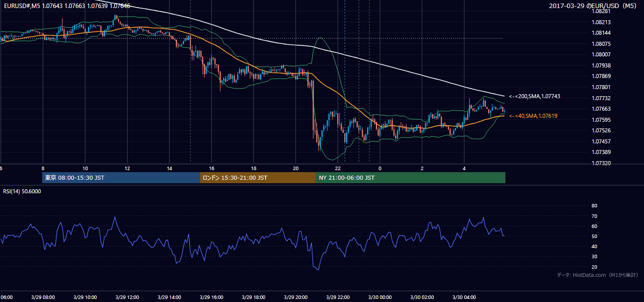
Task: Click hour label 14 under price chart
Action: tap(169, 168)
